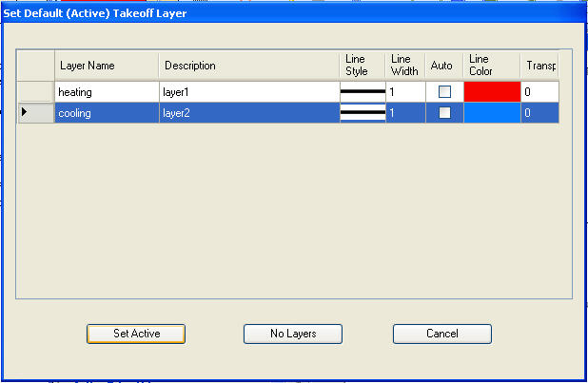Select the heating layer name cell

point(106,92)
